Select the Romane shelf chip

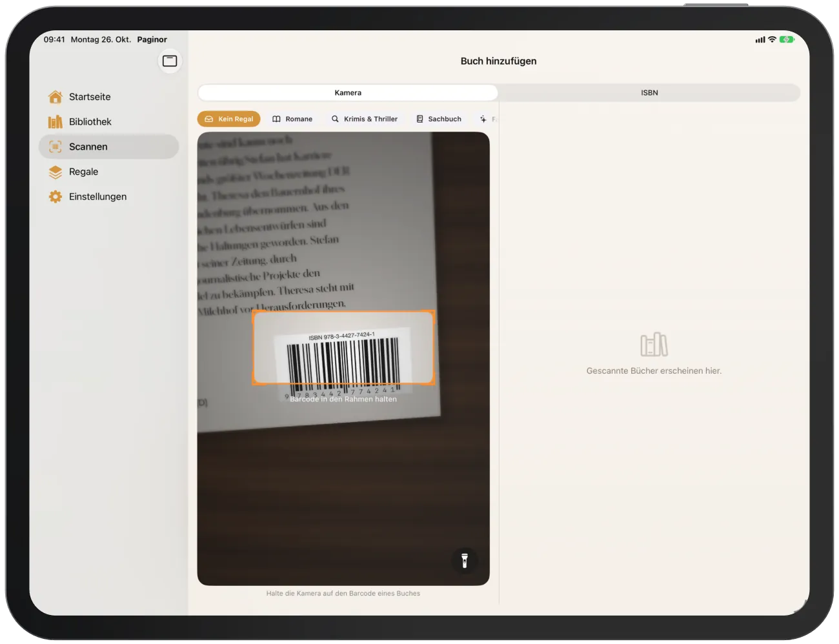pyautogui.click(x=292, y=119)
